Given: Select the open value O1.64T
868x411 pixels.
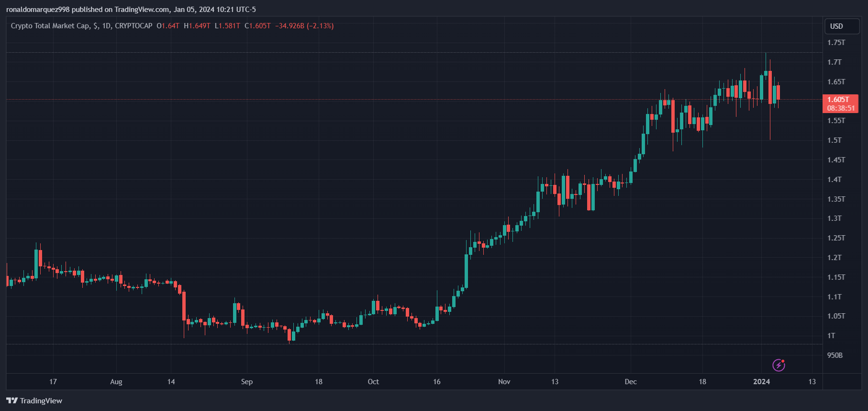Looking at the screenshot, I should tap(168, 26).
